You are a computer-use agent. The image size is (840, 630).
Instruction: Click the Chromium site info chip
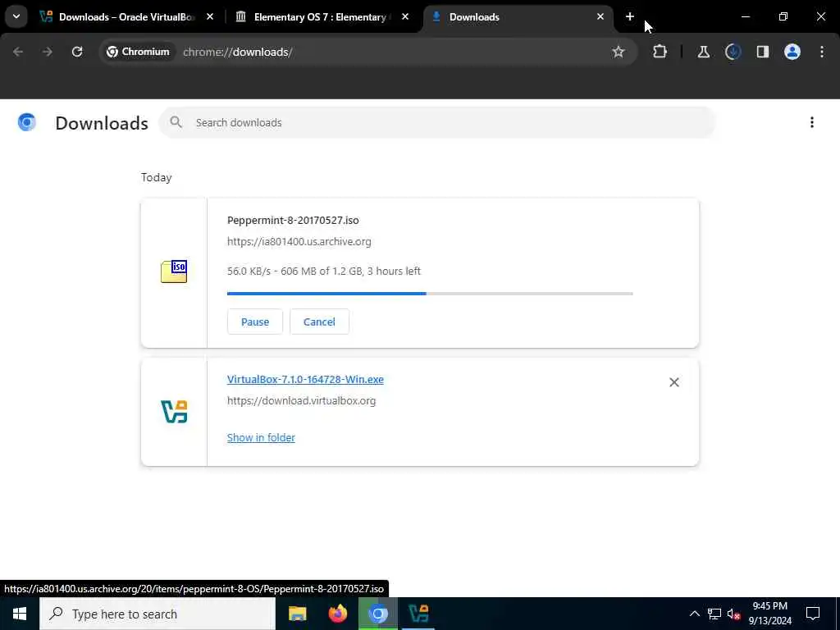coord(138,52)
